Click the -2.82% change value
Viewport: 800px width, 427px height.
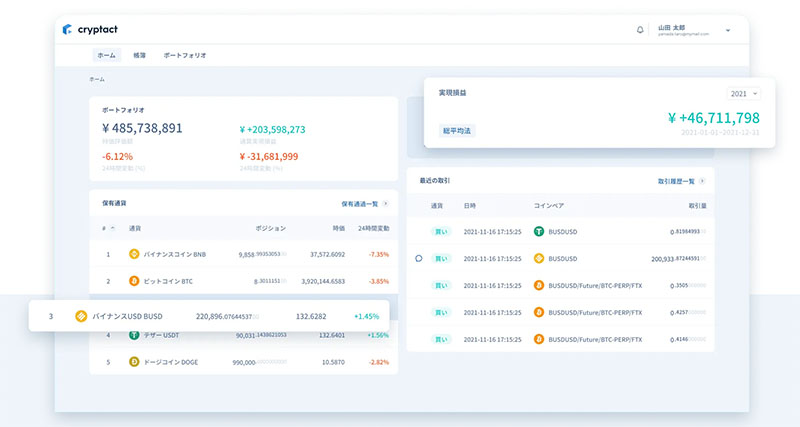pyautogui.click(x=379, y=362)
